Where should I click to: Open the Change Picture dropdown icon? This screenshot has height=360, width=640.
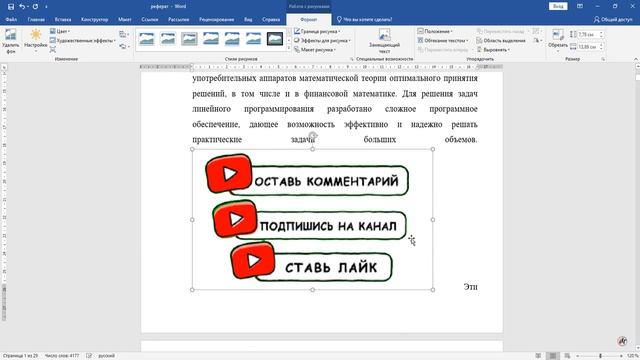pyautogui.click(x=124, y=34)
